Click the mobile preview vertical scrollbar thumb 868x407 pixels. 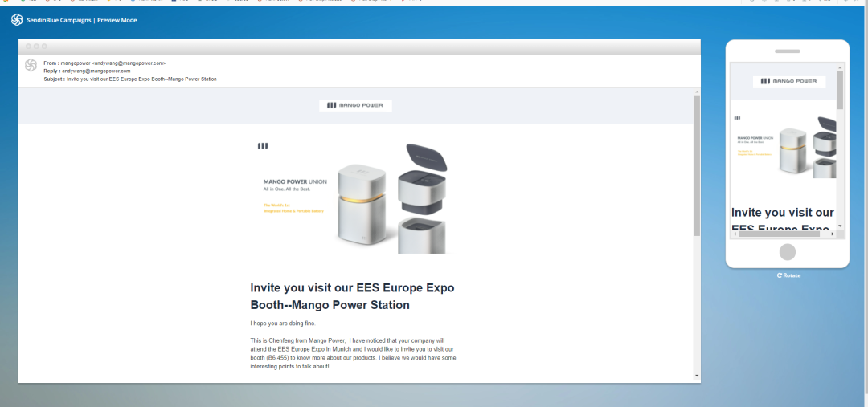[x=840, y=90]
